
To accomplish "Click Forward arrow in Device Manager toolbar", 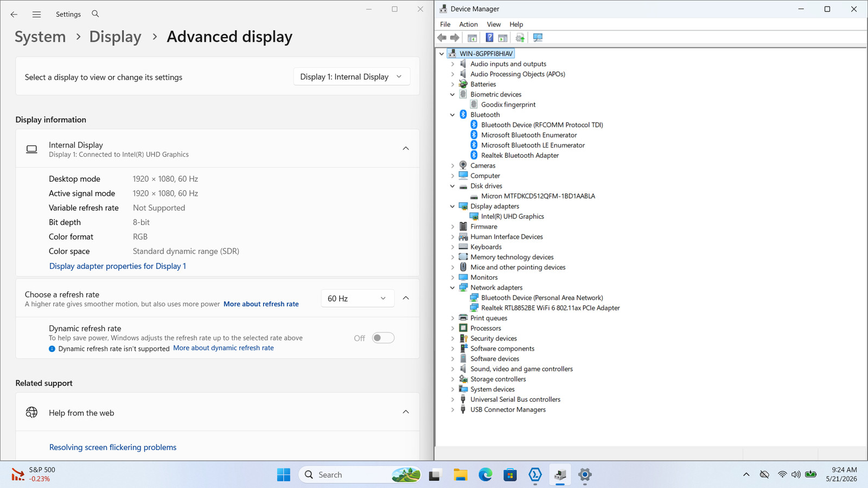I will (x=455, y=37).
